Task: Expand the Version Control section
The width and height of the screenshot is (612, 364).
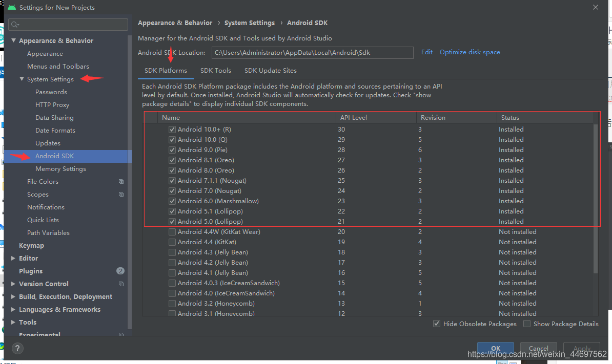Action: pos(13,284)
